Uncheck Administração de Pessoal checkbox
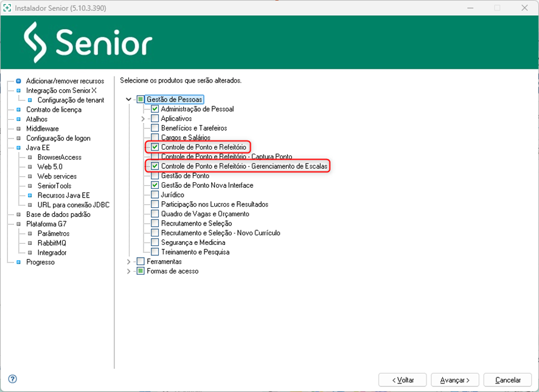Image resolution: width=539 pixels, height=392 pixels. [155, 109]
